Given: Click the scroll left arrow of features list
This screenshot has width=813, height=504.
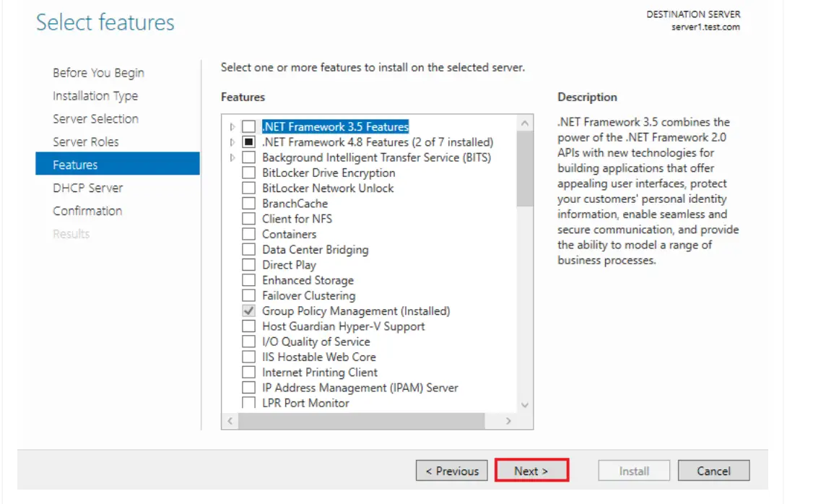Looking at the screenshot, I should pyautogui.click(x=230, y=421).
